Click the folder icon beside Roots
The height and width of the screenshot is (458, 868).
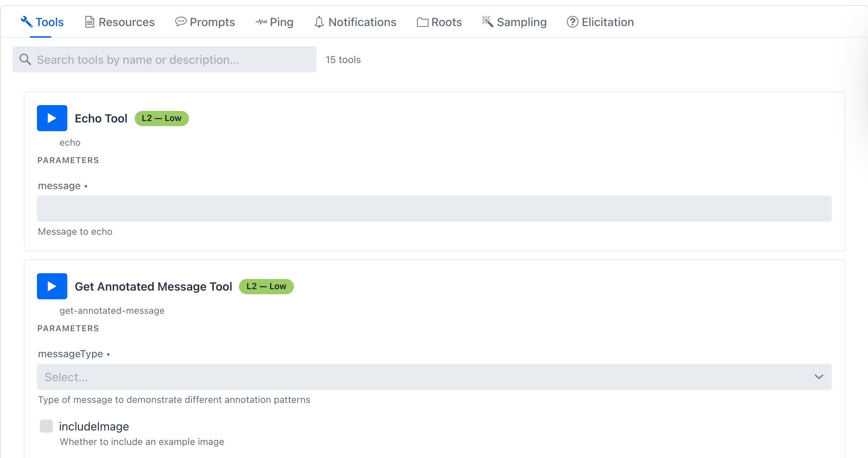pyautogui.click(x=422, y=22)
